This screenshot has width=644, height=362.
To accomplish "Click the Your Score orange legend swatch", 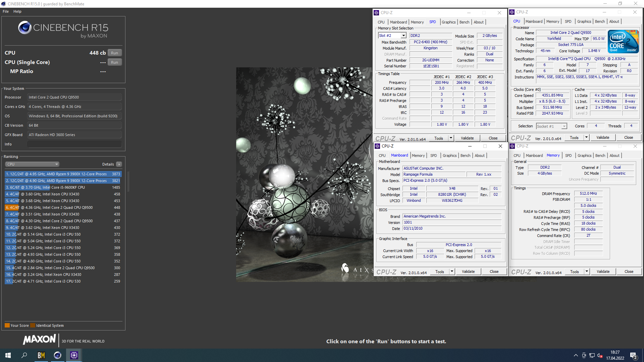I will [7, 325].
